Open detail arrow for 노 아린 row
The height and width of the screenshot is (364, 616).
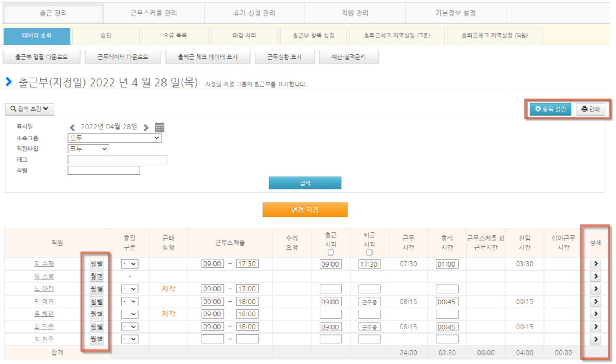(595, 289)
